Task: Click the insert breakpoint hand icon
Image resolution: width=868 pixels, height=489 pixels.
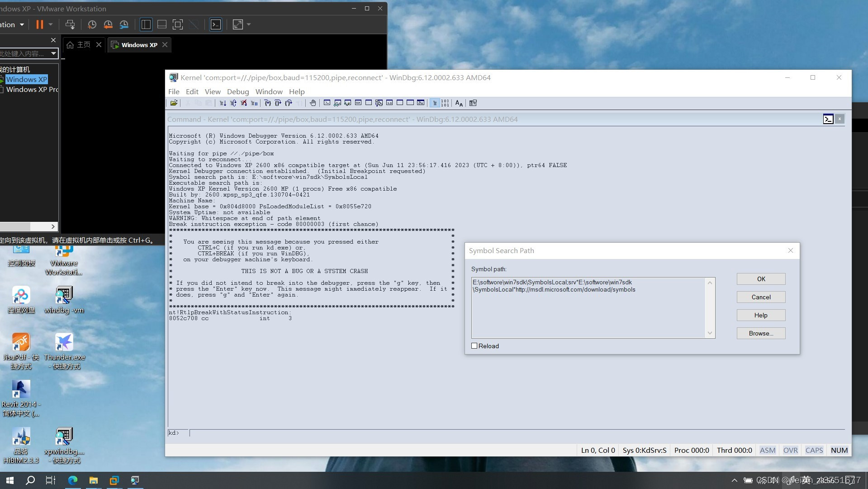Action: point(313,103)
